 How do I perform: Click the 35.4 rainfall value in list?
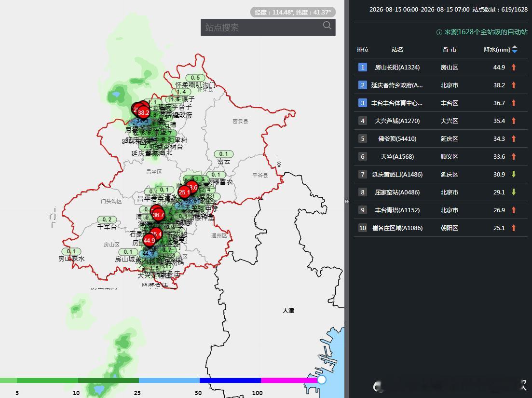[x=499, y=121]
